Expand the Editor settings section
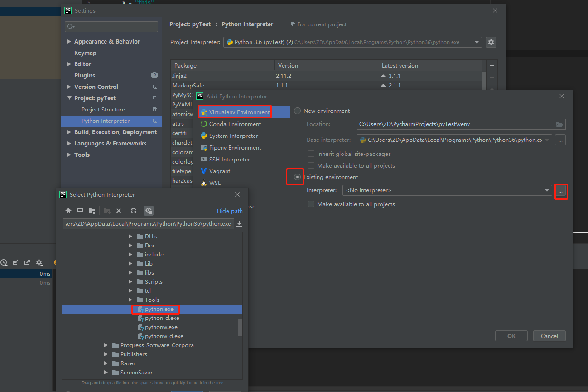 point(69,64)
